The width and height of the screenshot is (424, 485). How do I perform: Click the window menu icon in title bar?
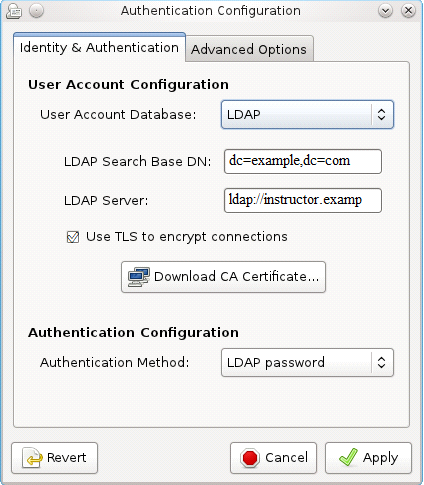(14, 11)
